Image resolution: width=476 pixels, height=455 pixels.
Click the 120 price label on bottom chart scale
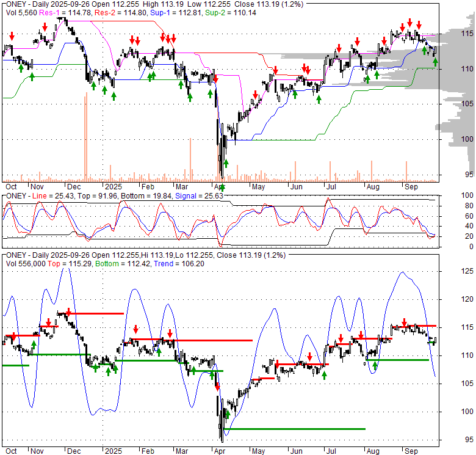pos(467,299)
